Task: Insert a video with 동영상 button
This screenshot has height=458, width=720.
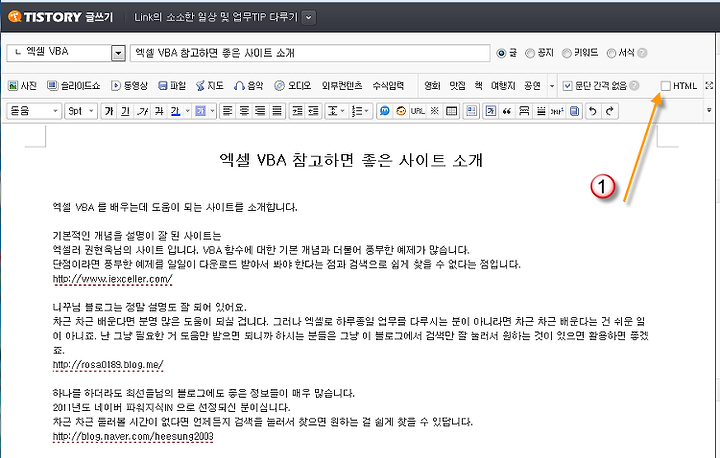Action: (129, 85)
